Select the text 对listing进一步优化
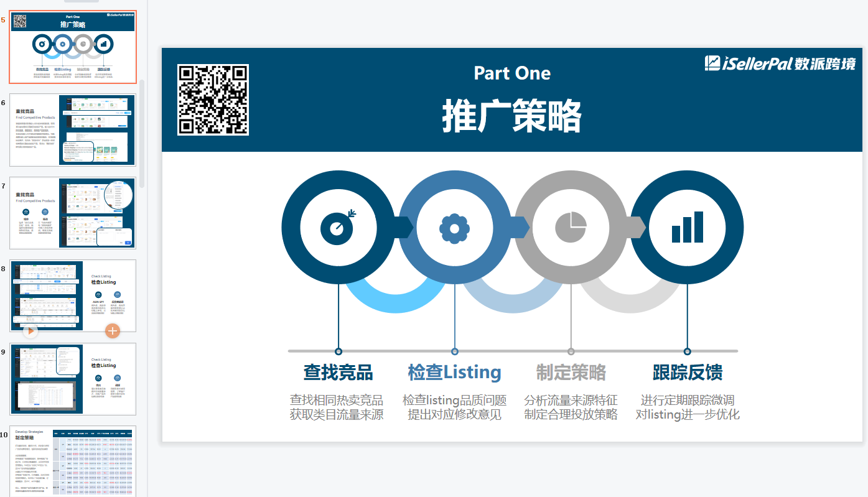Image resolution: width=868 pixels, height=497 pixels. (x=688, y=414)
